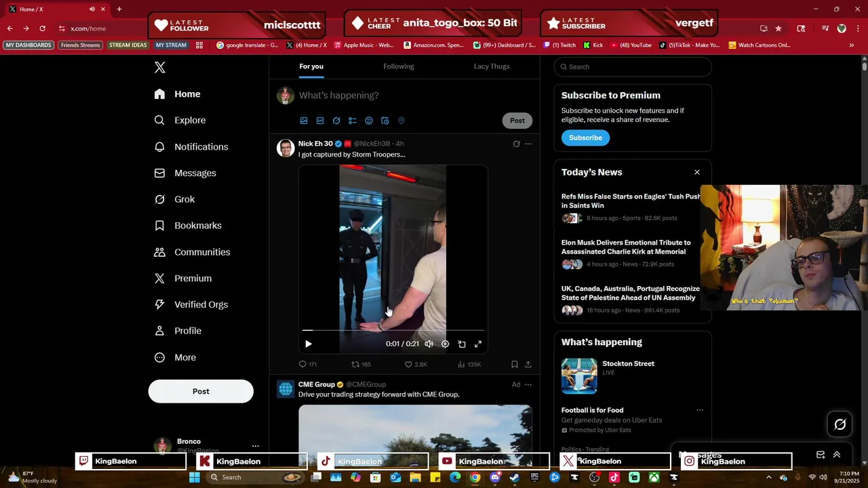Open Bookmarks in sidebar
Viewport: 868px width, 488px height.
[x=188, y=226]
